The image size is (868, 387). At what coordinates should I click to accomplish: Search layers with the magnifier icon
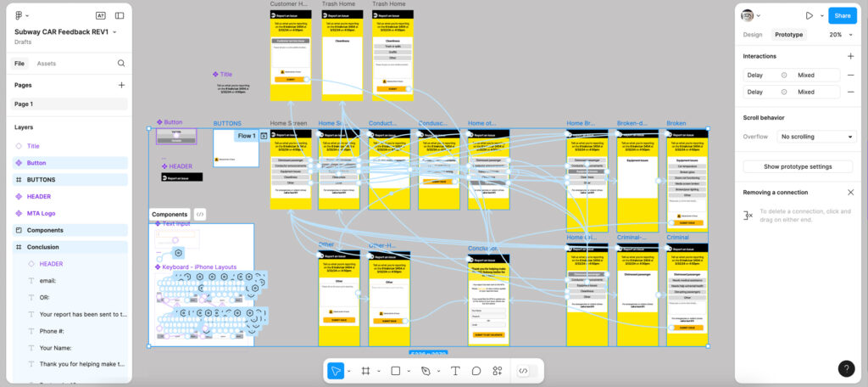point(121,64)
